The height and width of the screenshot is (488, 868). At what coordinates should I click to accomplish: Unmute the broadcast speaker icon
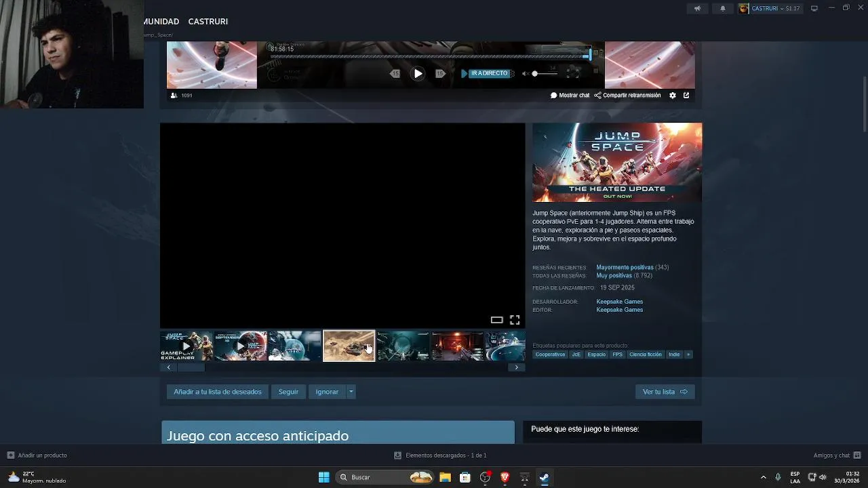click(x=525, y=73)
